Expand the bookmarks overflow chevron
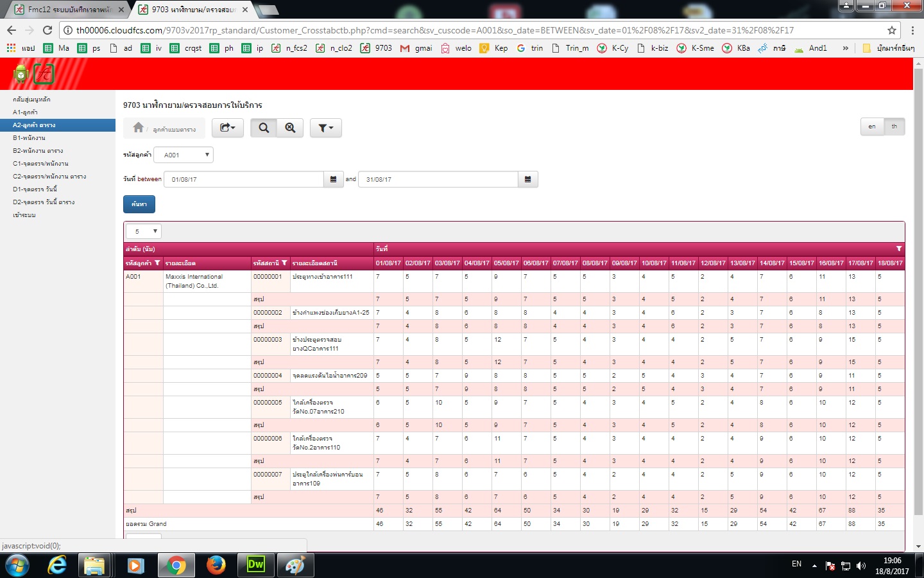Screen dimensions: 924x578 click(845, 48)
